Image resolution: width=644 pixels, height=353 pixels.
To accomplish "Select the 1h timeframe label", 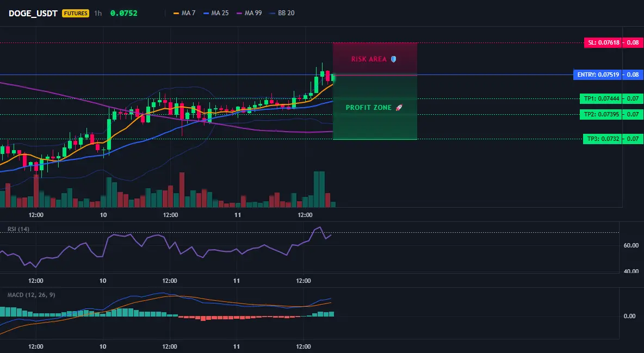I will (98, 13).
